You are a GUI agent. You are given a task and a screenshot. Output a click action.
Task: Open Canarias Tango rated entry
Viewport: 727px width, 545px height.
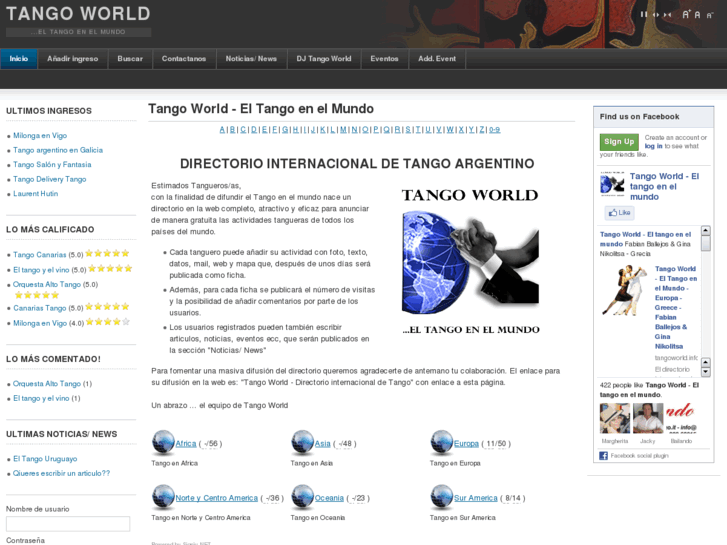pos(39,308)
